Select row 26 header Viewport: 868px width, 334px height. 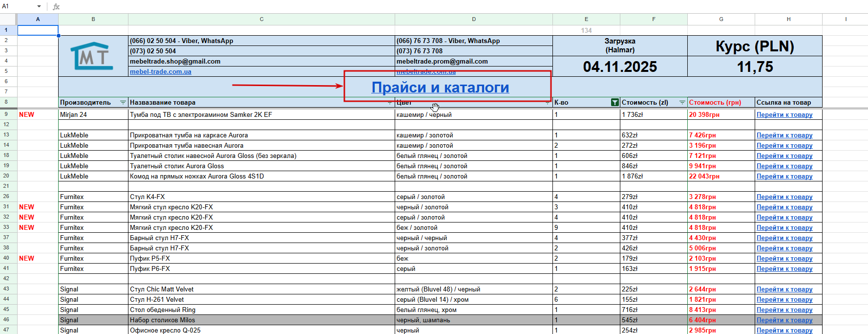click(x=8, y=197)
